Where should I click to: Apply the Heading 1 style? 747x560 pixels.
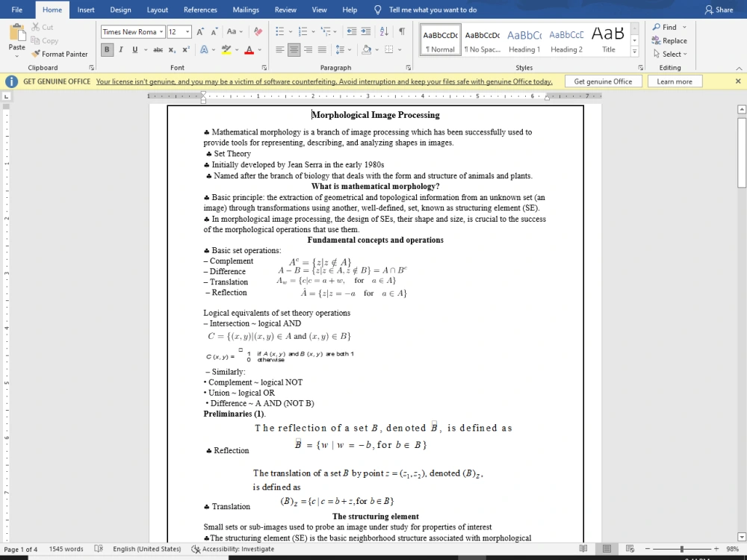pos(524,40)
